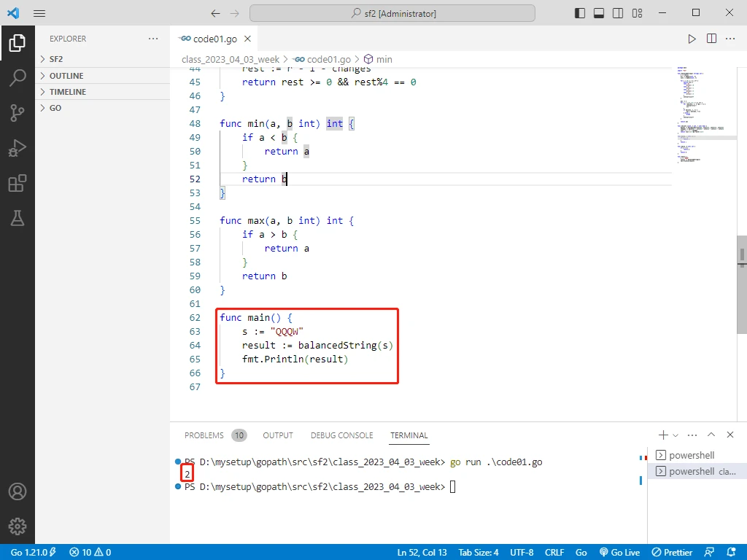
Task: Click the Go 1.21.0 version status item
Action: tap(33, 553)
